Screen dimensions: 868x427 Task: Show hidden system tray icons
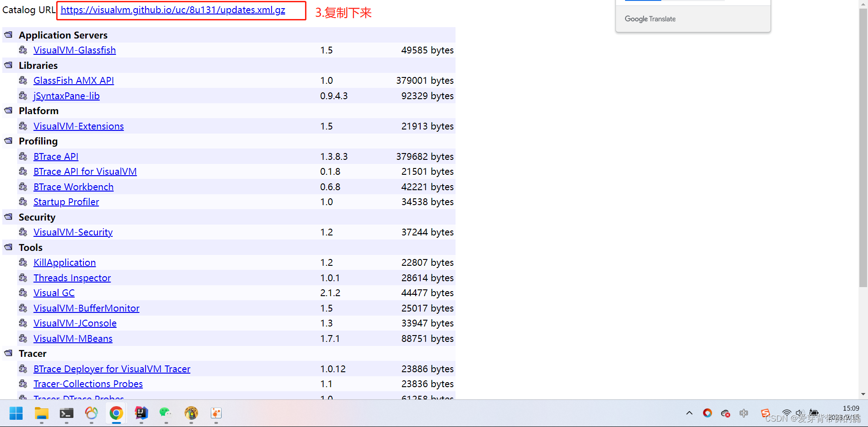coord(689,413)
